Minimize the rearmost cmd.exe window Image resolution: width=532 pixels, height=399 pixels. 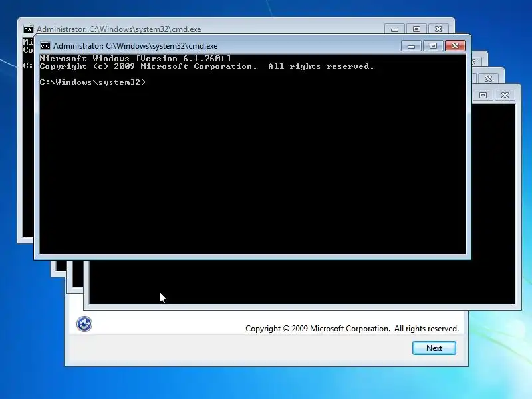click(394, 29)
